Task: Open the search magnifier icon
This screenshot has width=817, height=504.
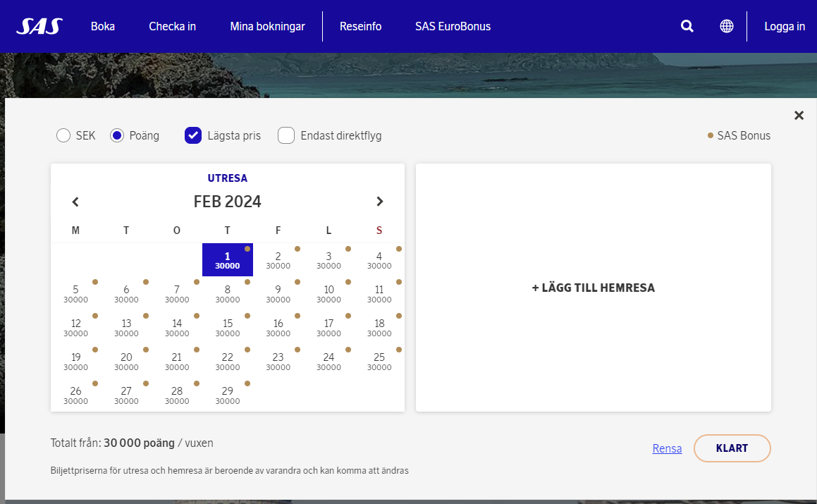Action: (x=687, y=27)
